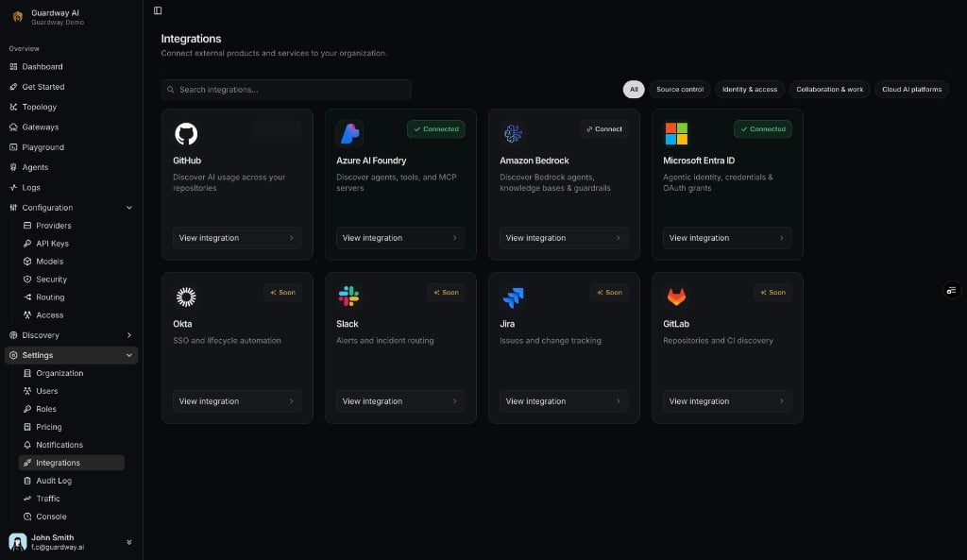Filter by Collaboration & work
This screenshot has height=560, width=967.
pos(829,90)
